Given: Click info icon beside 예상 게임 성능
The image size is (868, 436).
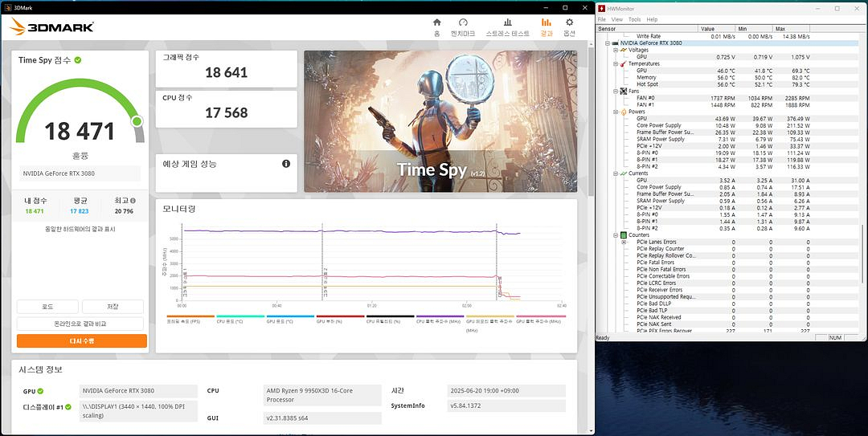Looking at the screenshot, I should point(286,164).
